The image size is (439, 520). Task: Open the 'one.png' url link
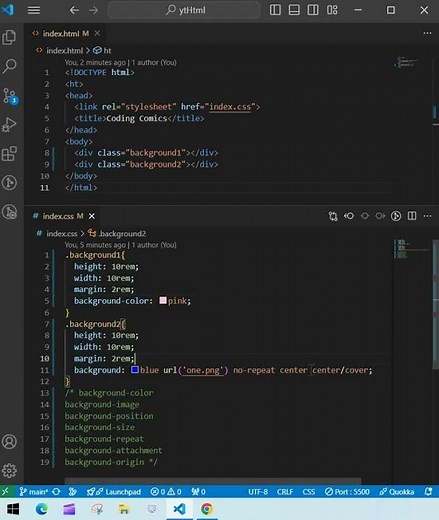click(x=203, y=370)
